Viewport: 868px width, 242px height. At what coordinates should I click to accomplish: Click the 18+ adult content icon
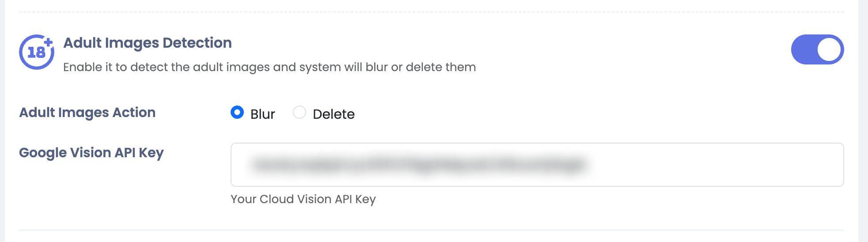tap(36, 52)
